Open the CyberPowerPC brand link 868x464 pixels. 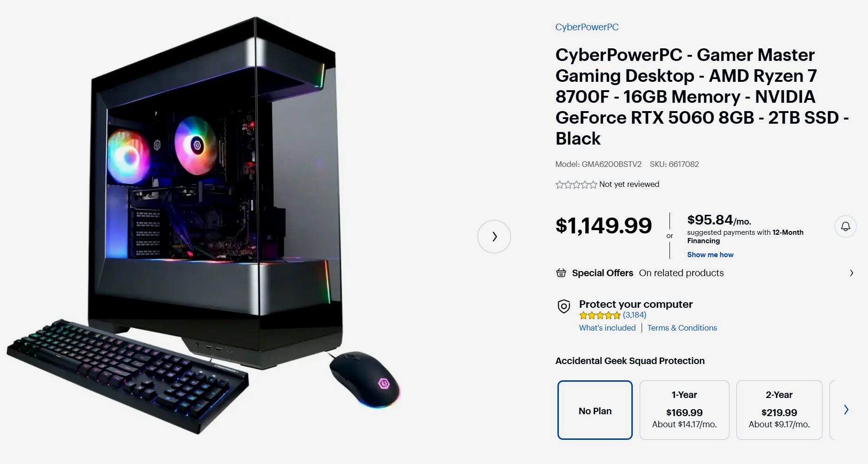coord(587,27)
